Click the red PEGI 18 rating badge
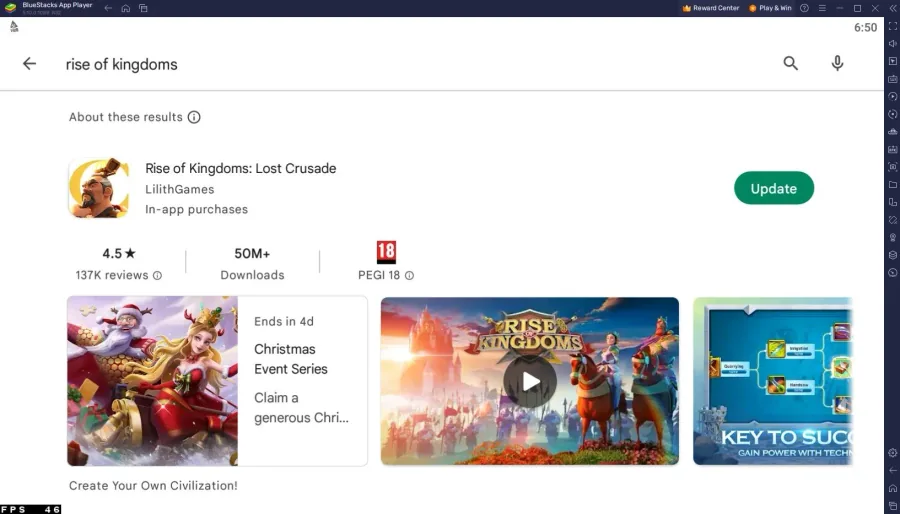 pyautogui.click(x=386, y=252)
